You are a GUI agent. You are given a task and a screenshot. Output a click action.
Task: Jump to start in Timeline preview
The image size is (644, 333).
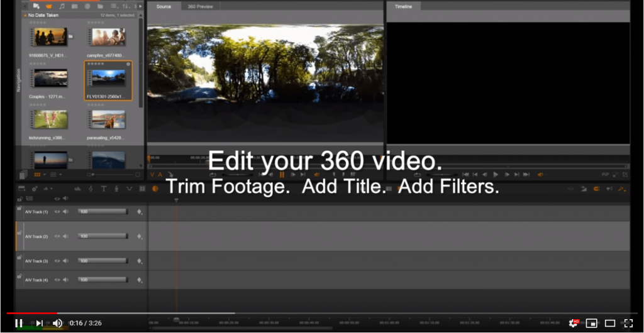466,175
